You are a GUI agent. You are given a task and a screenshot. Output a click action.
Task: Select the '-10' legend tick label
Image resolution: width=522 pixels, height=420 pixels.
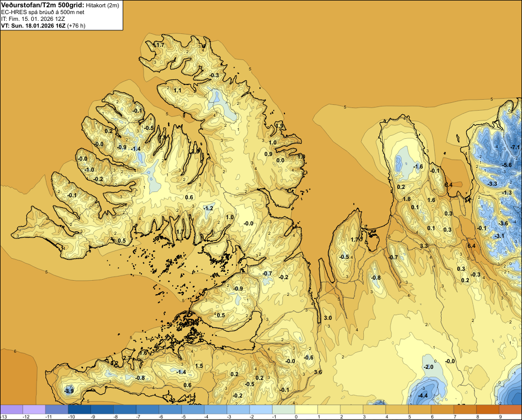pos(71,417)
